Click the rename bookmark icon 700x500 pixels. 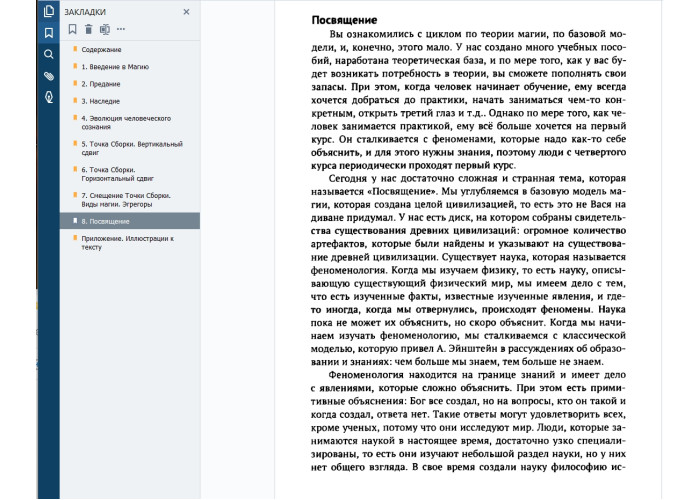[x=105, y=29]
